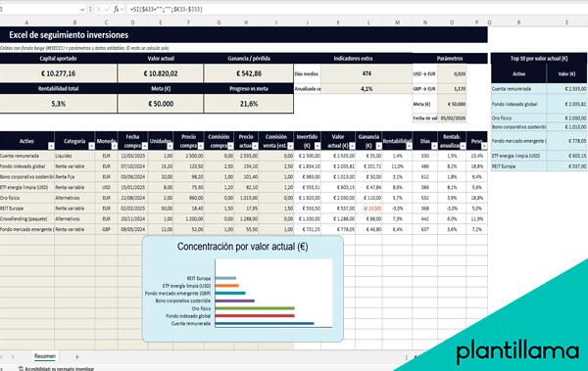Select the REIT Europa cell in Activo column
The image size is (588, 371).
pos(27,208)
